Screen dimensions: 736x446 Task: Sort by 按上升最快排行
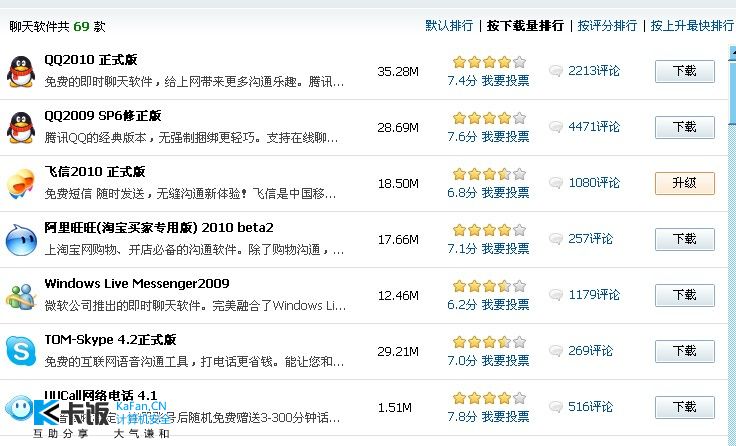[x=692, y=25]
